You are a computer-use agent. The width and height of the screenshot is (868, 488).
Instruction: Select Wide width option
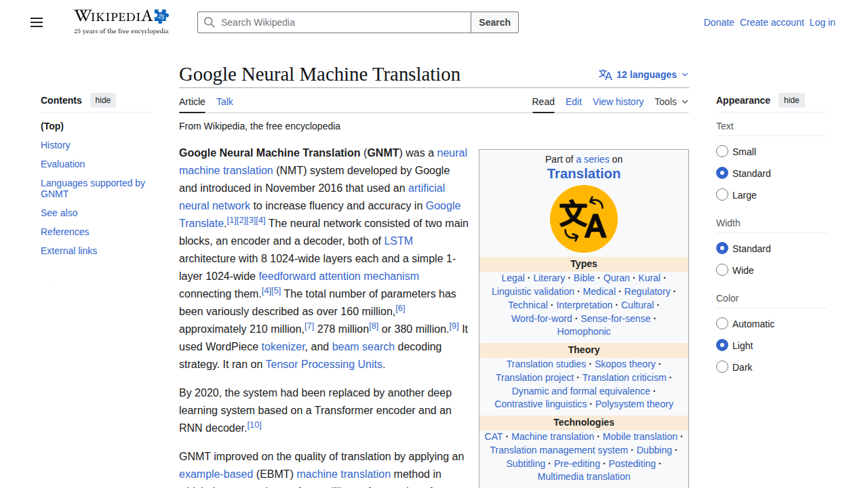pyautogui.click(x=722, y=270)
